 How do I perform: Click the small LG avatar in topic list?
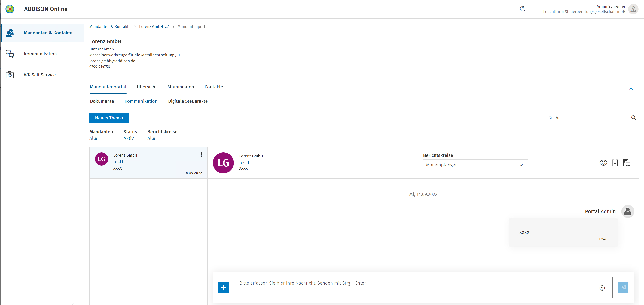point(102,159)
